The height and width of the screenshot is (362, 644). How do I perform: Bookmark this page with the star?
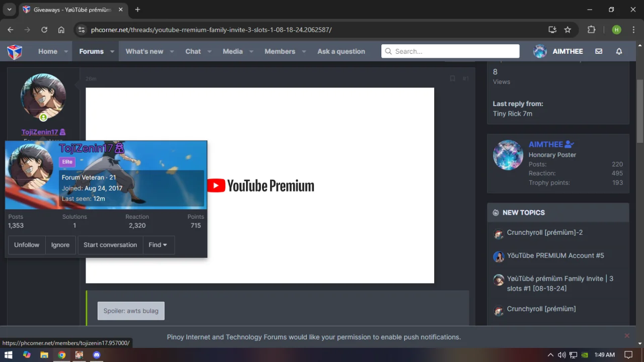568,30
